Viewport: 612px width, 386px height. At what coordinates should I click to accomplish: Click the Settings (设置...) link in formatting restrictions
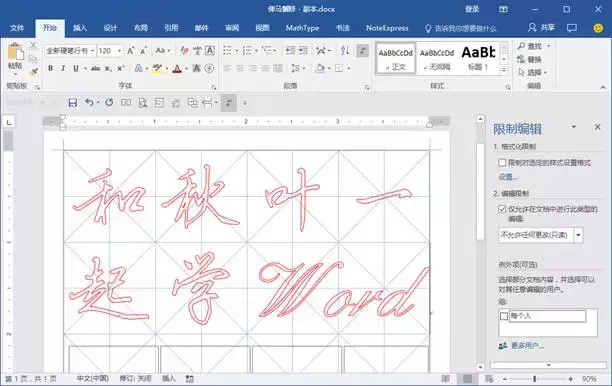click(508, 177)
